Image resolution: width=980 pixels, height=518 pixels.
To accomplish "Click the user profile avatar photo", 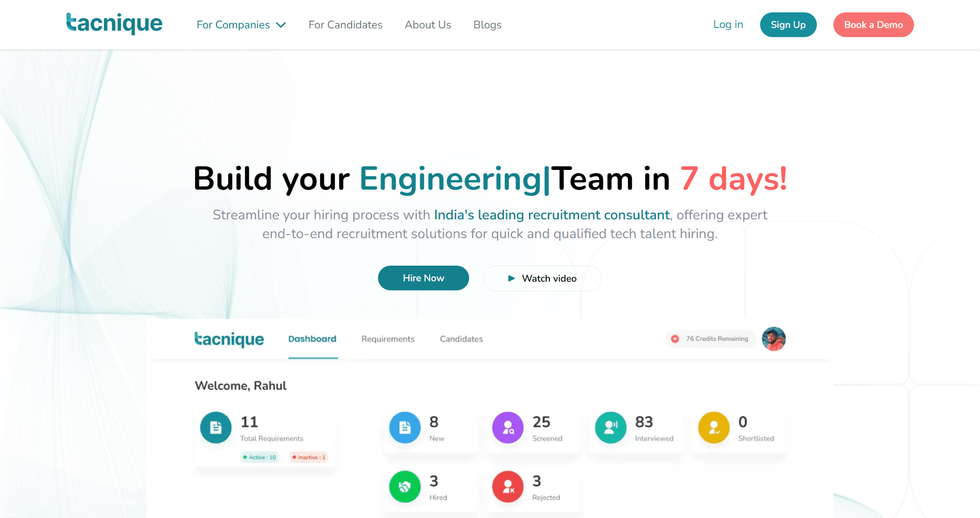I will [773, 339].
